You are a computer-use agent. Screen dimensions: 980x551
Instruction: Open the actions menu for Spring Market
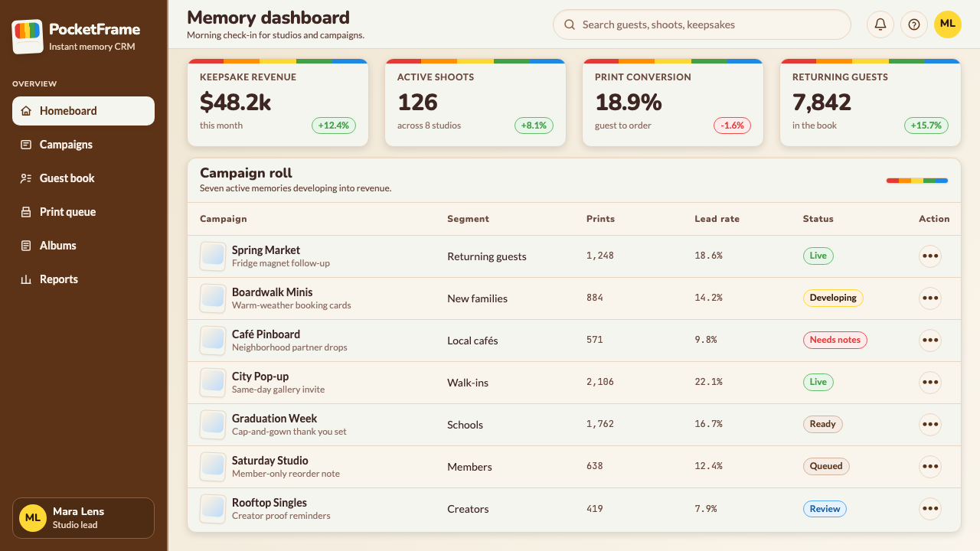click(930, 256)
